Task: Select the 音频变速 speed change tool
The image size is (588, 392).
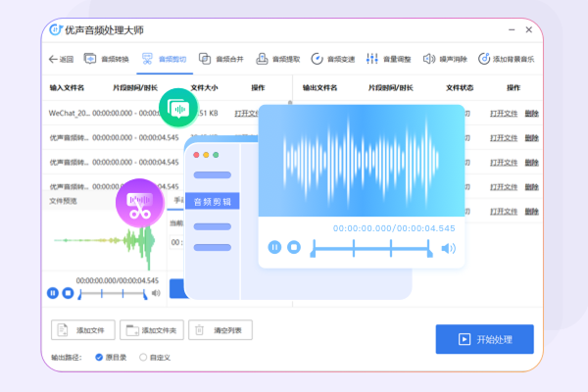Action: click(333, 59)
